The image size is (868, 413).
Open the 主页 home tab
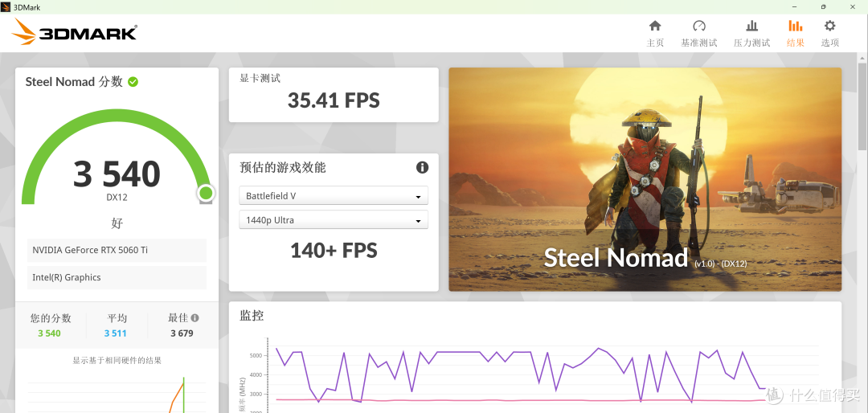coord(655,33)
